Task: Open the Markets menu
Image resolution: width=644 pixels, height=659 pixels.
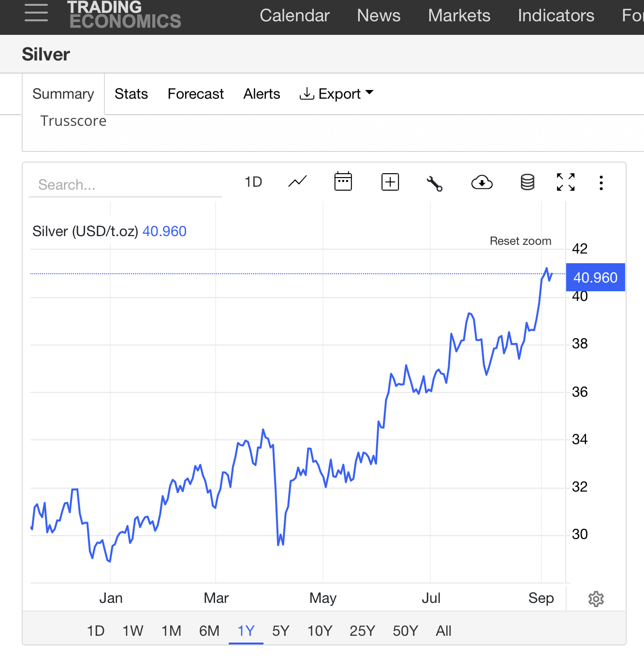Action: click(x=459, y=15)
